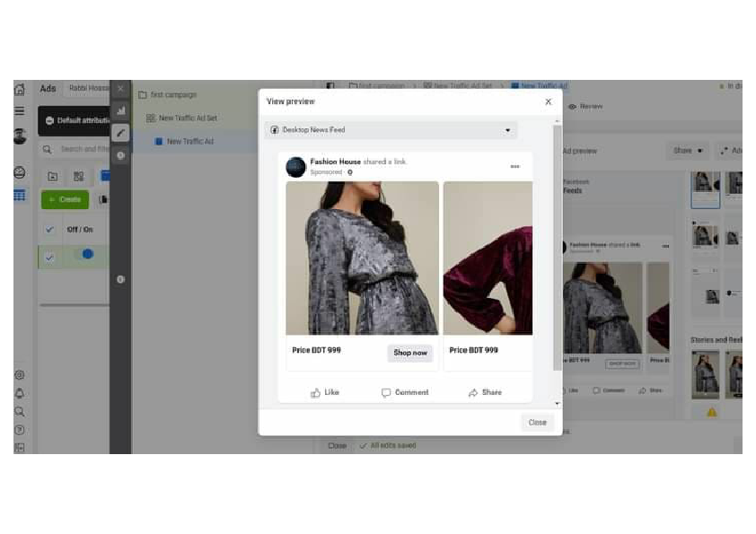Click the scroll down arrow in dialog
Image resolution: width=756 pixels, height=534 pixels.
558,404
